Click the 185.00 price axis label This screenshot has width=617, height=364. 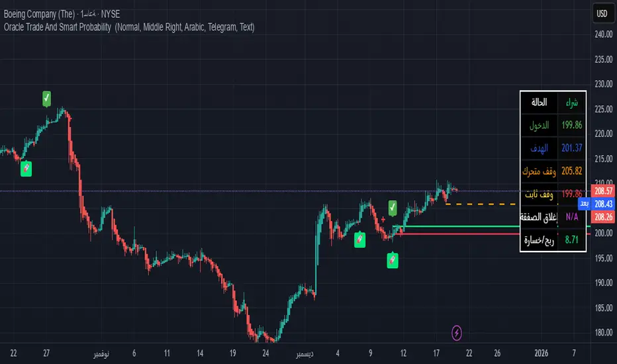click(x=604, y=308)
